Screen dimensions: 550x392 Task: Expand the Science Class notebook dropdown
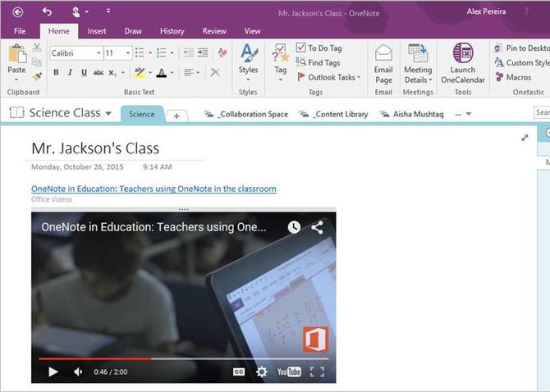pyautogui.click(x=108, y=114)
